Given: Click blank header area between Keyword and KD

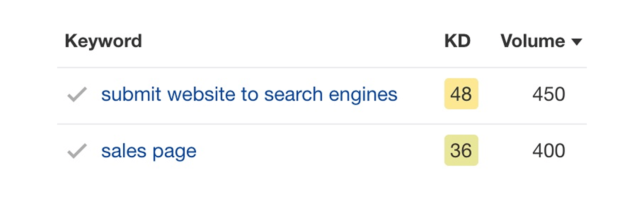Looking at the screenshot, I should coord(292,41).
